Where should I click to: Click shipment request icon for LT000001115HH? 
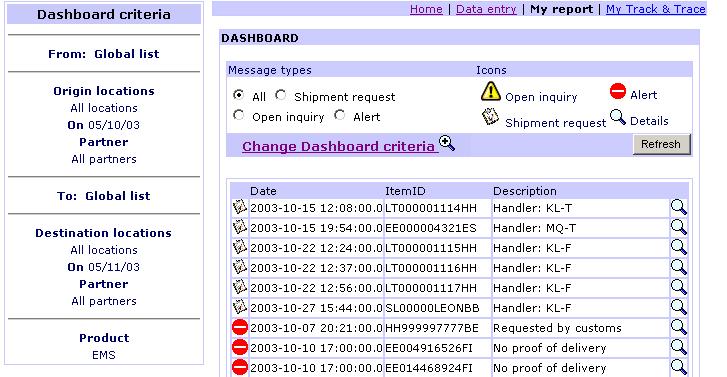point(240,247)
